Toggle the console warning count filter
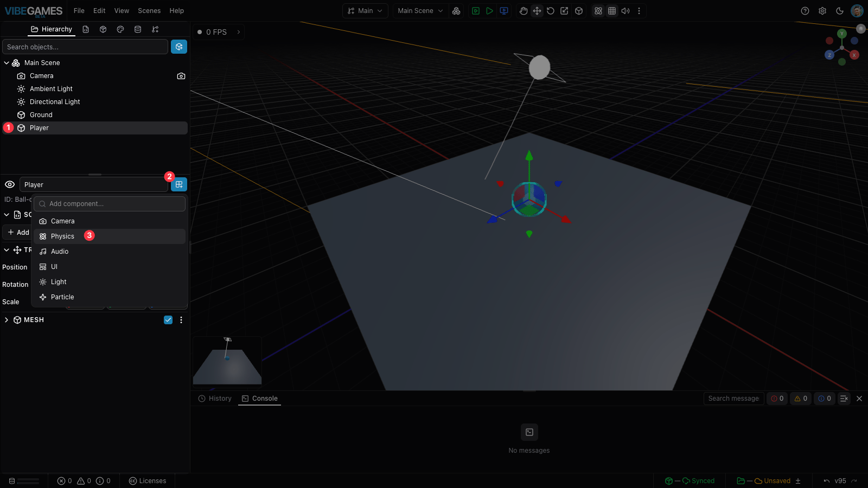The width and height of the screenshot is (868, 488). tap(801, 399)
